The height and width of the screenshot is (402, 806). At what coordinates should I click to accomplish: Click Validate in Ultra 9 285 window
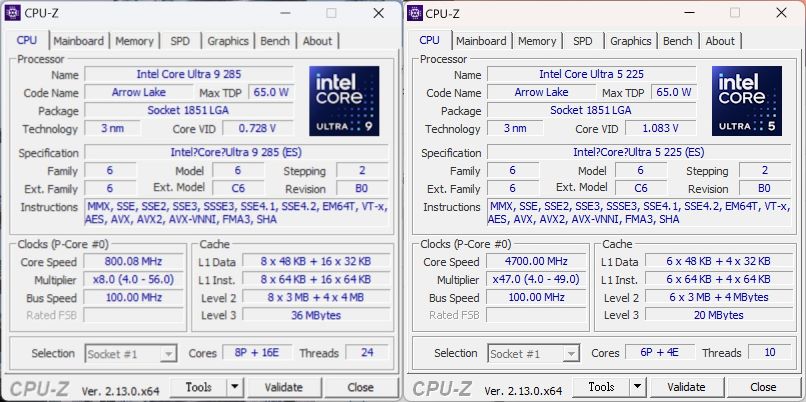pyautogui.click(x=283, y=387)
